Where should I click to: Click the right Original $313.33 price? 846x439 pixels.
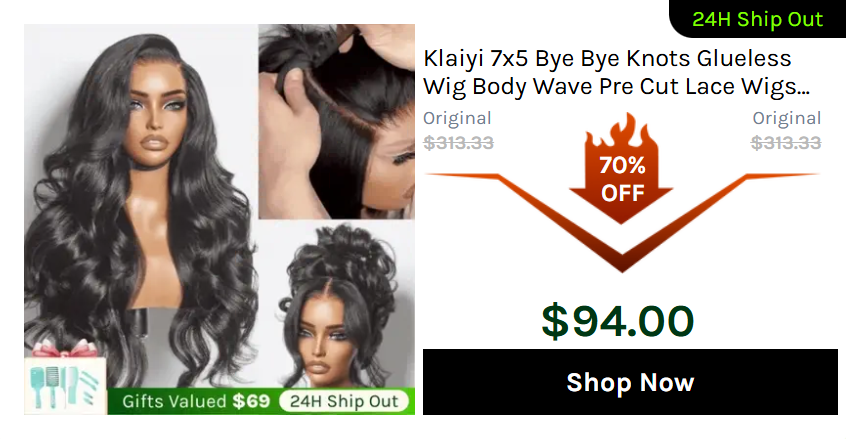pos(786,131)
